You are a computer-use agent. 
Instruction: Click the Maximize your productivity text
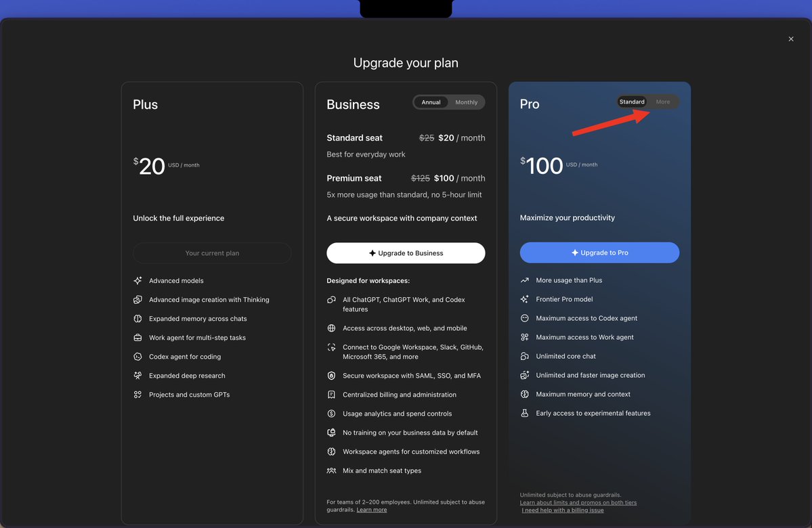coord(568,217)
